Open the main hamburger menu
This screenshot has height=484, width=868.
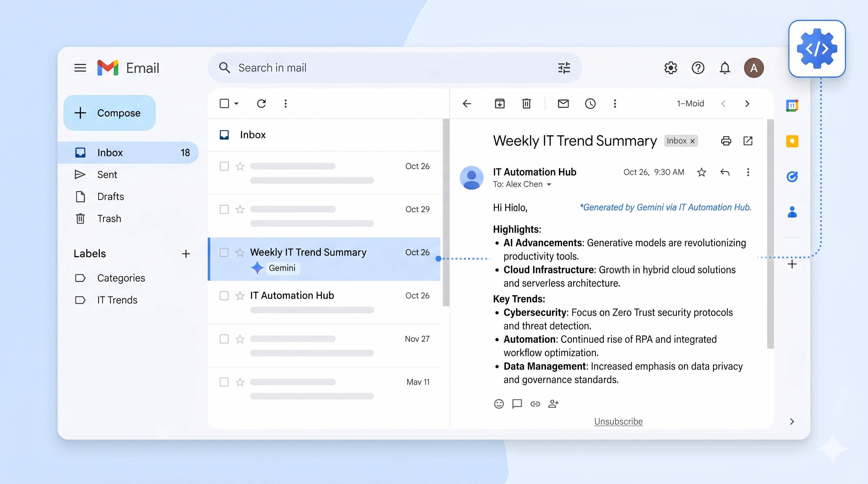pos(80,68)
